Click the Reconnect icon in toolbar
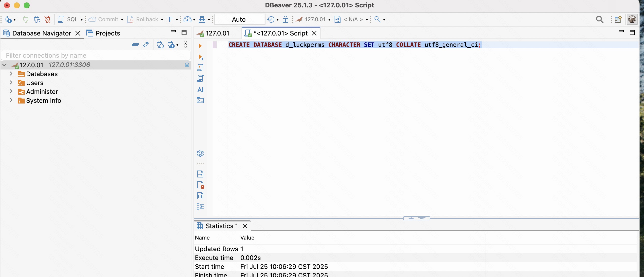The width and height of the screenshot is (644, 277). tap(37, 19)
